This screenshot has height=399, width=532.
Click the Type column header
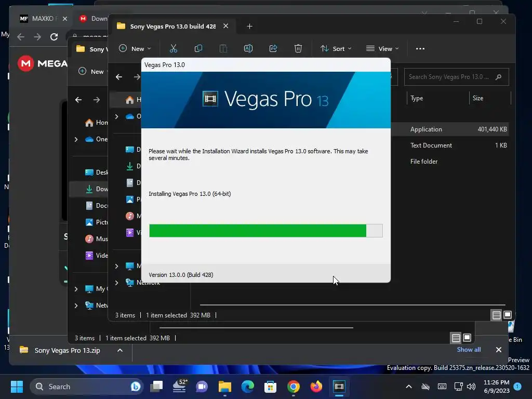[417, 98]
